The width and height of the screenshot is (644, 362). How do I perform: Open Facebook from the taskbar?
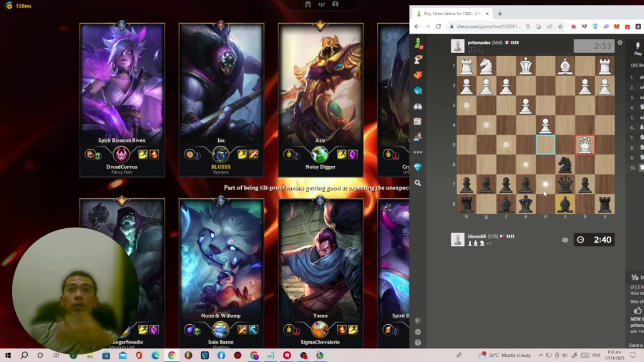point(221,355)
